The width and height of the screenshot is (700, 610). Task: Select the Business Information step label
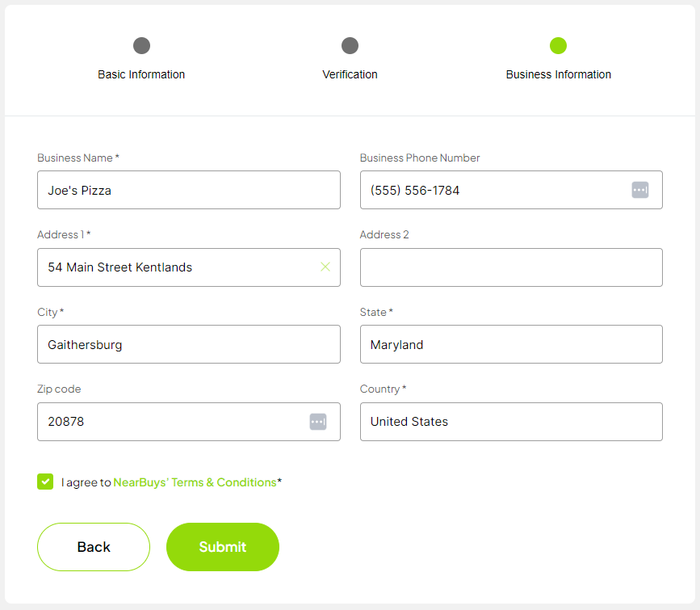[x=558, y=74]
